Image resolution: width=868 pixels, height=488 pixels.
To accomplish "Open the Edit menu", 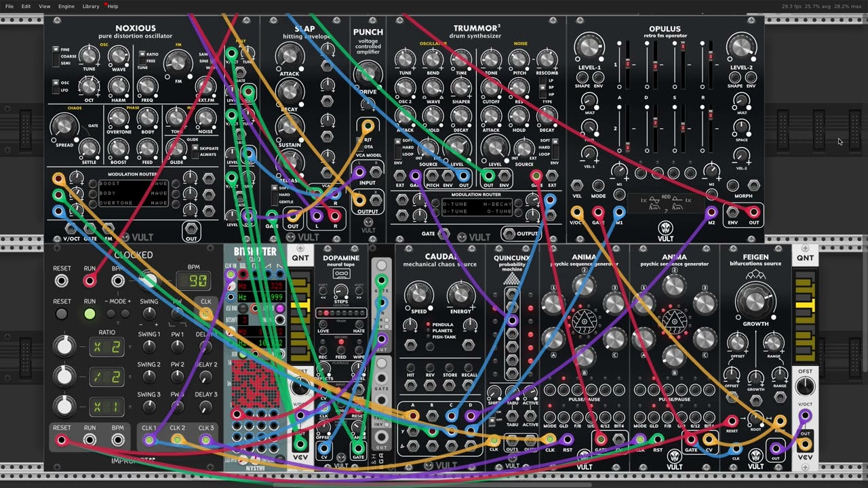I will [x=26, y=6].
